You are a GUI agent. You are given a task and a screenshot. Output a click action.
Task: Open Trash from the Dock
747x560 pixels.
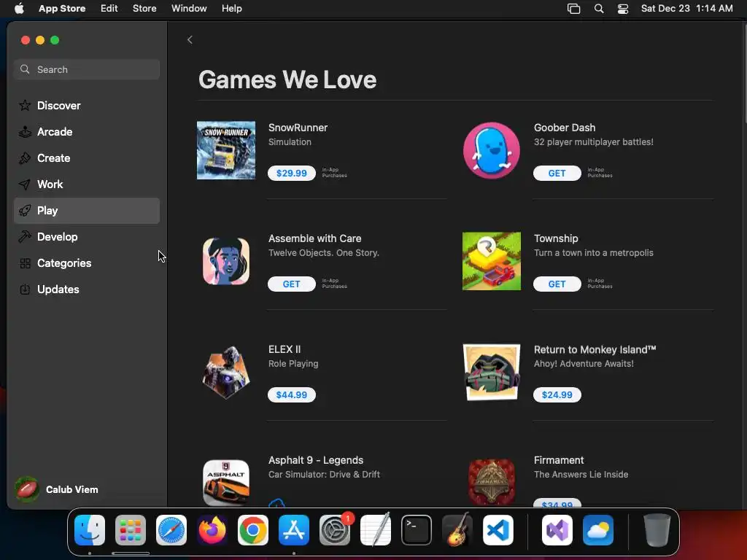(x=657, y=530)
